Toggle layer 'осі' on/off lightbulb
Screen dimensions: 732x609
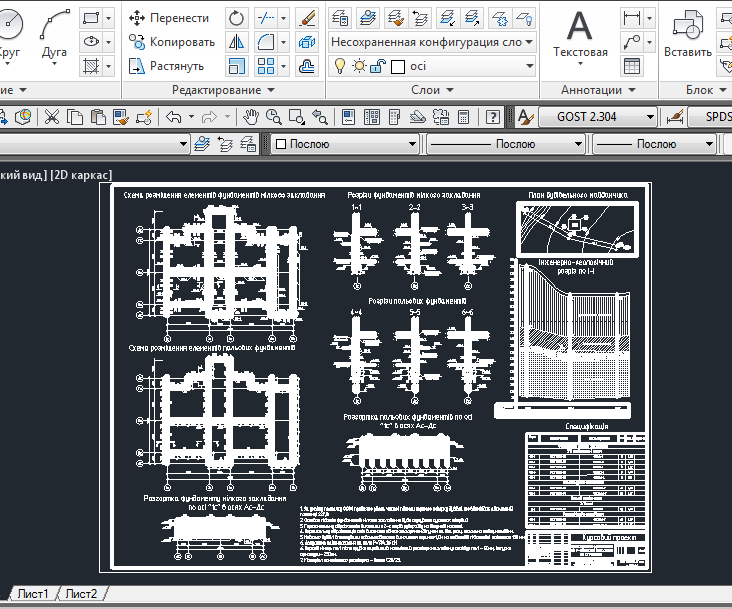[340, 66]
